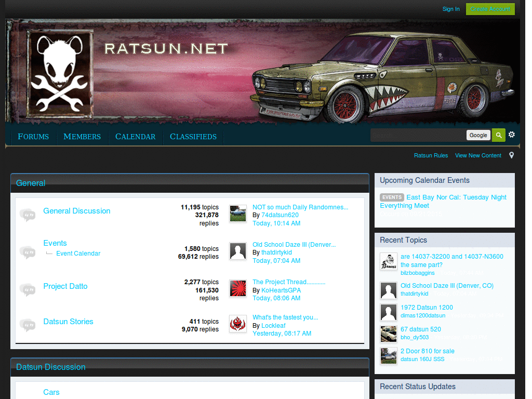The image size is (532, 399).
Task: Open datsun 160J SSS profile link
Action: [422, 359]
